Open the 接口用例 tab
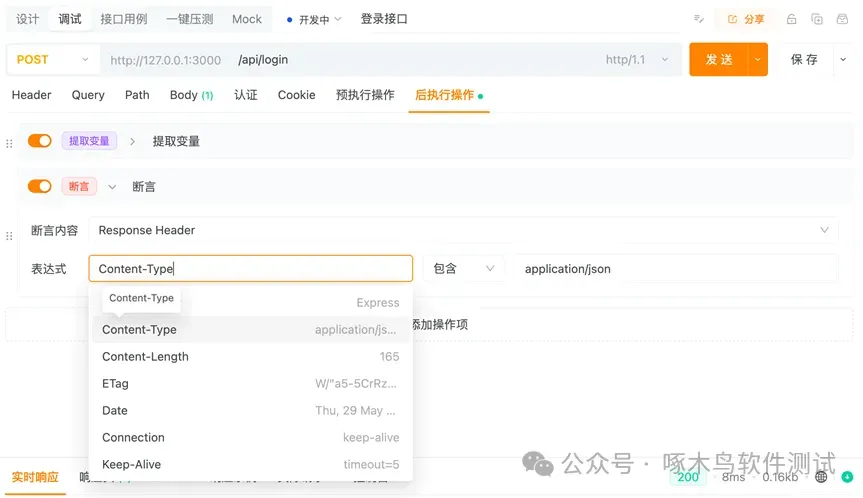 click(x=124, y=19)
